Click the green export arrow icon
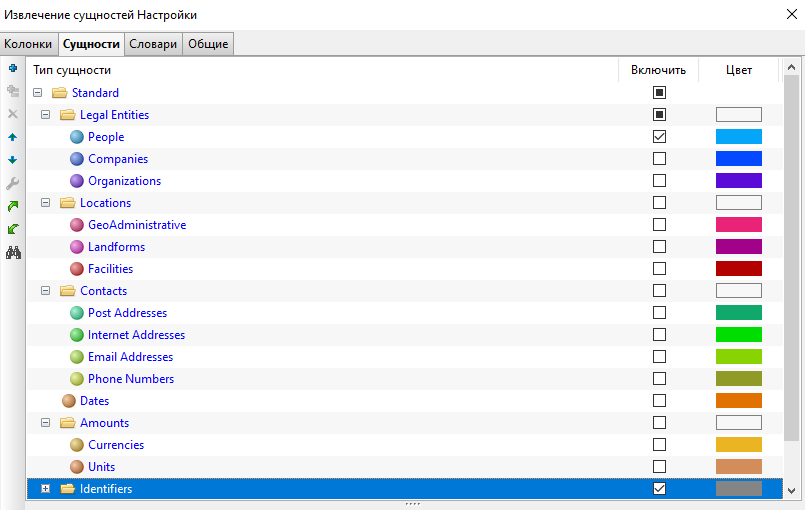805x510 pixels. (x=13, y=206)
